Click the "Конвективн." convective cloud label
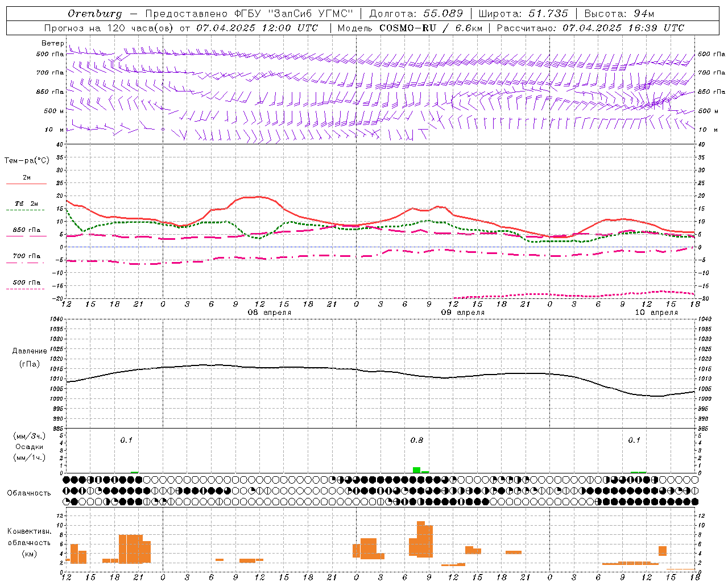Screen dimensions: 728x582 click(x=30, y=531)
